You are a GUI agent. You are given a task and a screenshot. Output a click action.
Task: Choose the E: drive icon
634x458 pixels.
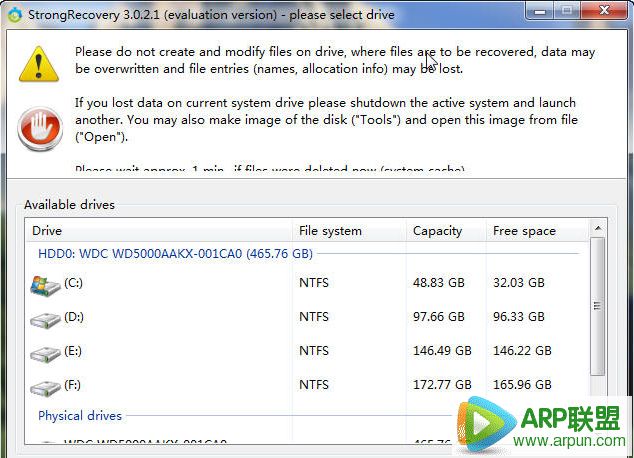pyautogui.click(x=46, y=353)
